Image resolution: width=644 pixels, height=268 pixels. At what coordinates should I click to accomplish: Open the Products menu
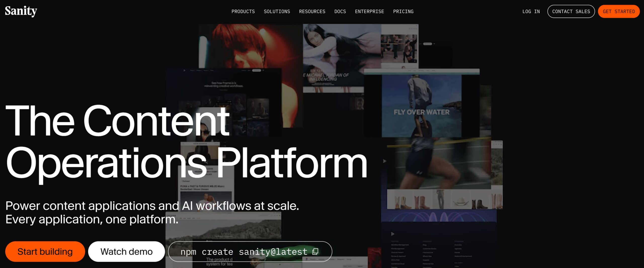[243, 12]
